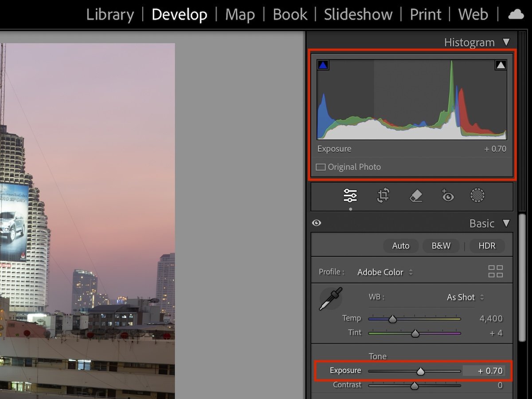532x399 pixels.
Task: Toggle highlight clipping indicator on histogram
Action: tap(501, 64)
